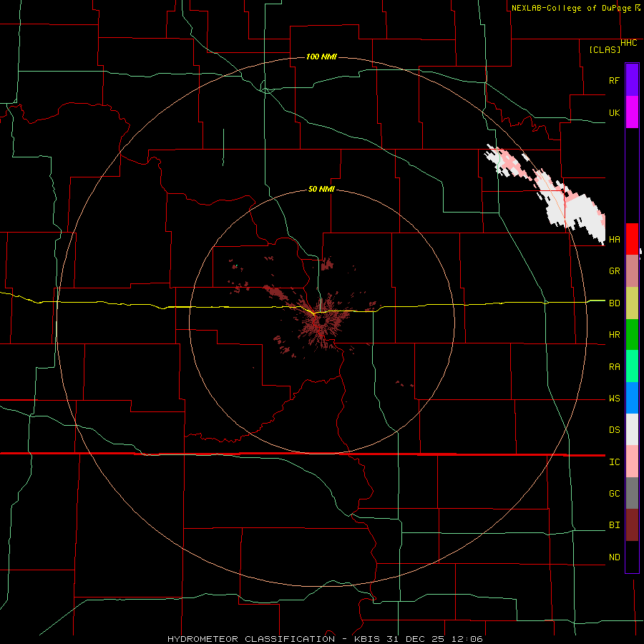Click the UK legend label
The image size is (644, 644).
(x=614, y=112)
